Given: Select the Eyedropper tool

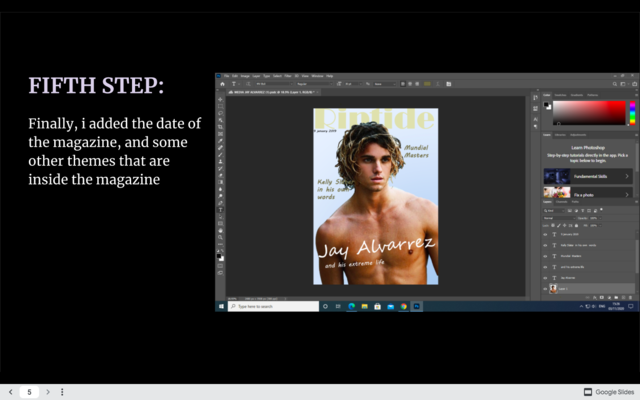Looking at the screenshot, I should [x=220, y=141].
